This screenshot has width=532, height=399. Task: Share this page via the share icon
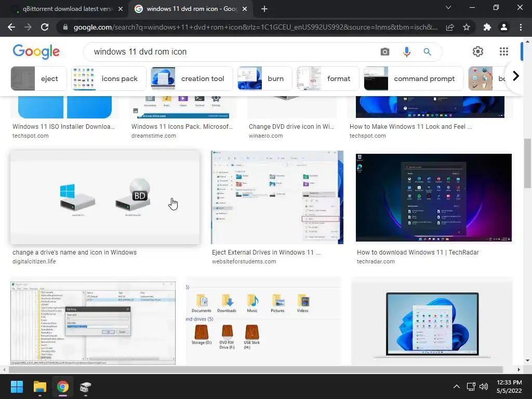(450, 27)
